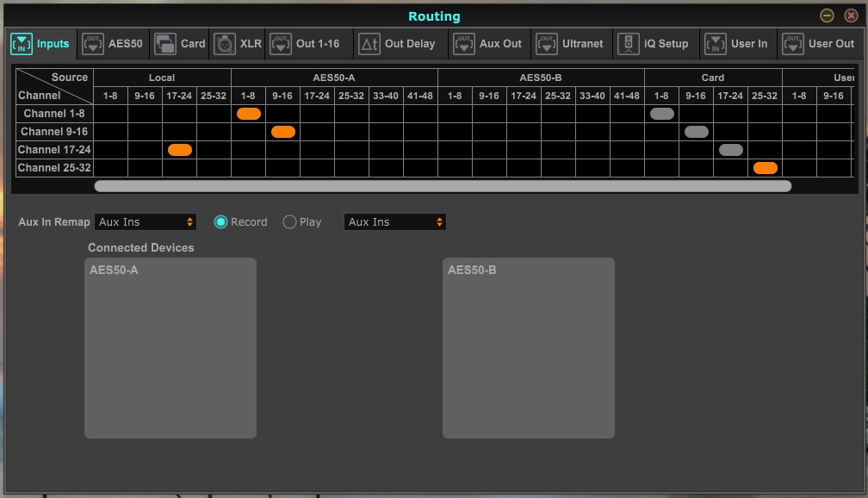Click the User In icon
The height and width of the screenshot is (498, 868).
click(x=716, y=44)
